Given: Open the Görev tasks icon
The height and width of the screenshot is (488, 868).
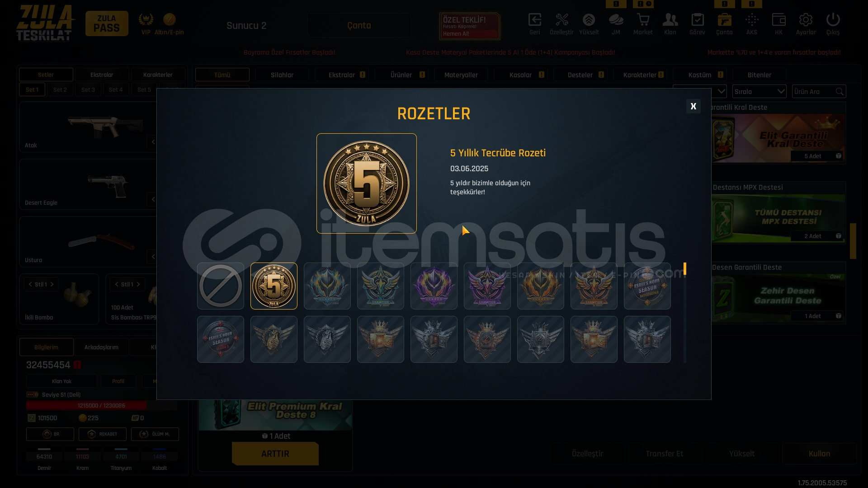Looking at the screenshot, I should point(697,24).
